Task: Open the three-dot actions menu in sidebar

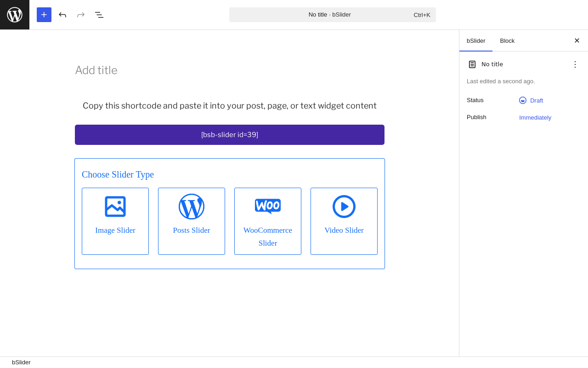Action: 575,64
